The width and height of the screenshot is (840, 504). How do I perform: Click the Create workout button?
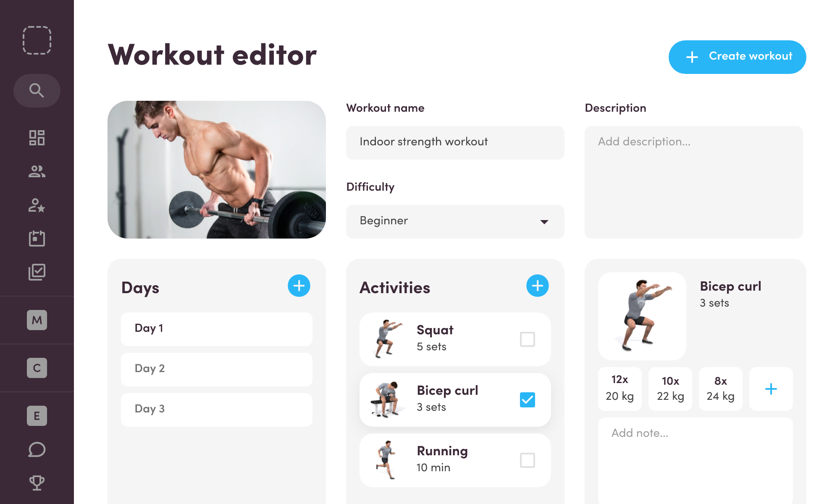737,57
